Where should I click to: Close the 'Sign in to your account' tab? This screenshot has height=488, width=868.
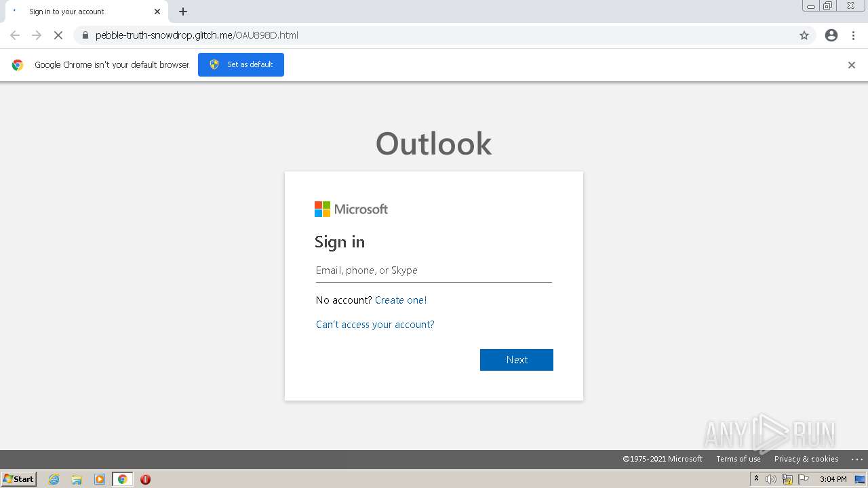click(x=157, y=12)
